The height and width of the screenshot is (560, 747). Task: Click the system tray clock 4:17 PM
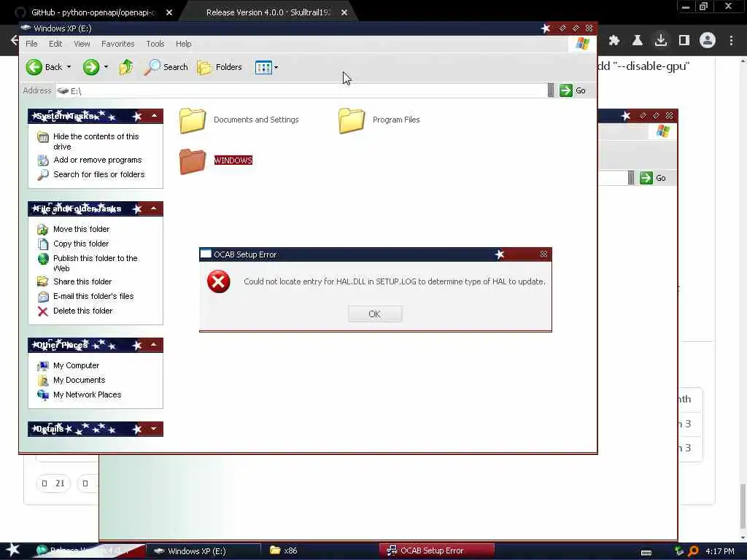pos(719,551)
